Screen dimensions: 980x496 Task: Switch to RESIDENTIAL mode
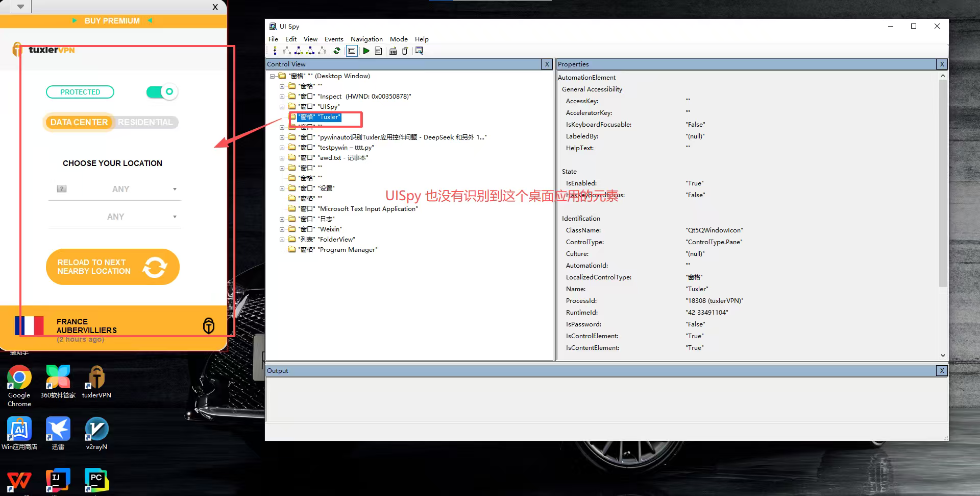pos(145,122)
